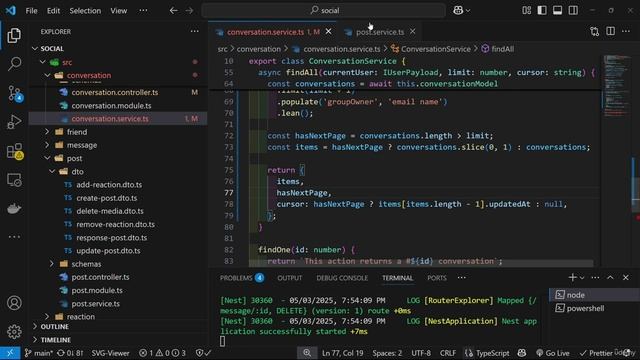Select the node terminal
The height and width of the screenshot is (360, 640).
click(594, 295)
